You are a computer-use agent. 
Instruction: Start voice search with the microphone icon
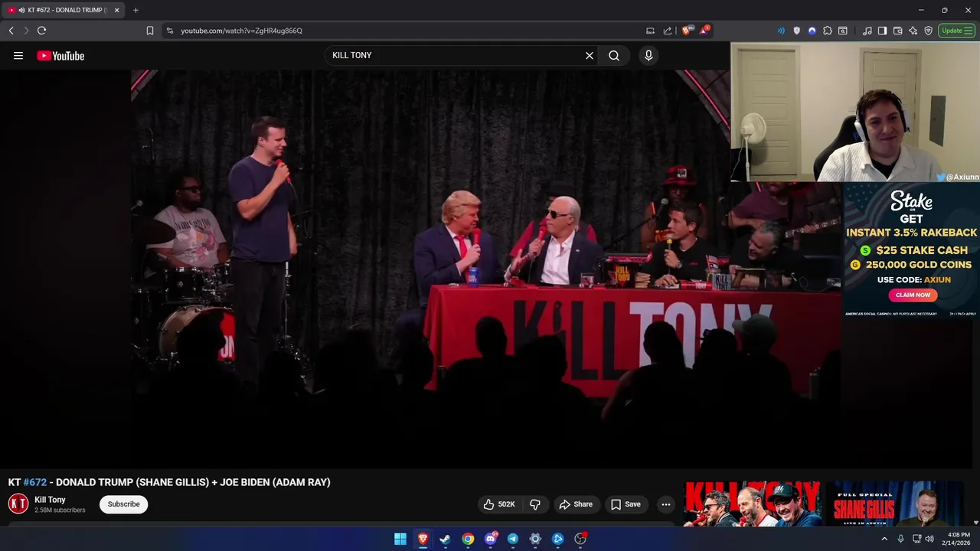pyautogui.click(x=648, y=56)
